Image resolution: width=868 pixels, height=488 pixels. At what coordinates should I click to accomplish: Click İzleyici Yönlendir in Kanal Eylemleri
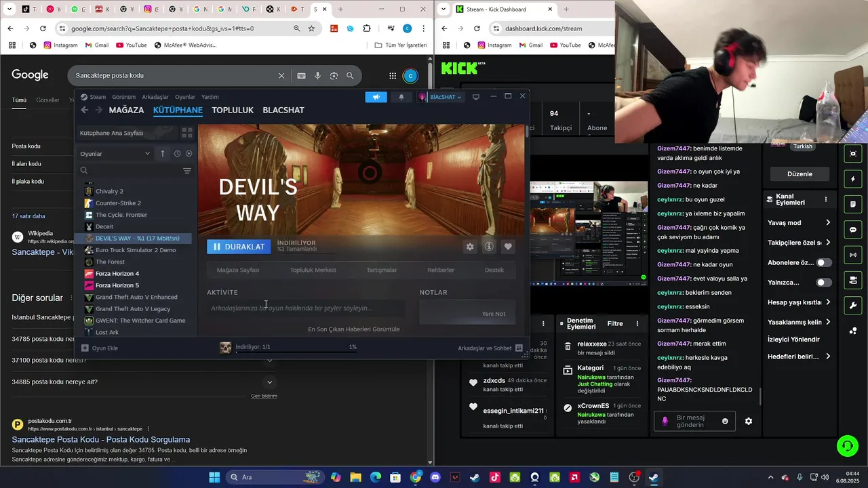[793, 340]
